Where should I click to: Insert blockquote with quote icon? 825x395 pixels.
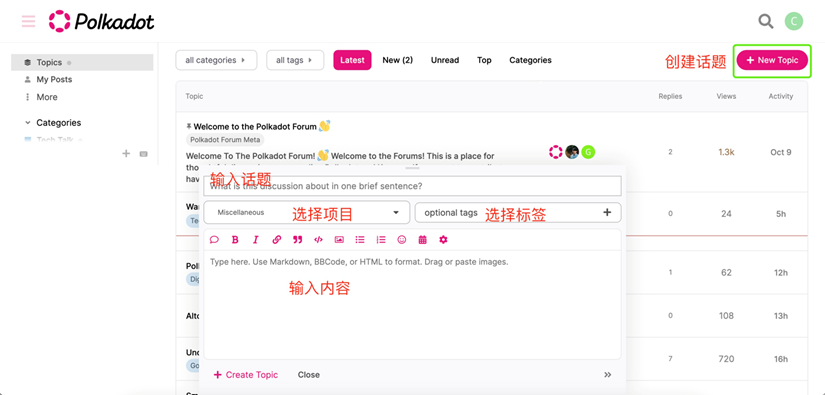(x=298, y=240)
